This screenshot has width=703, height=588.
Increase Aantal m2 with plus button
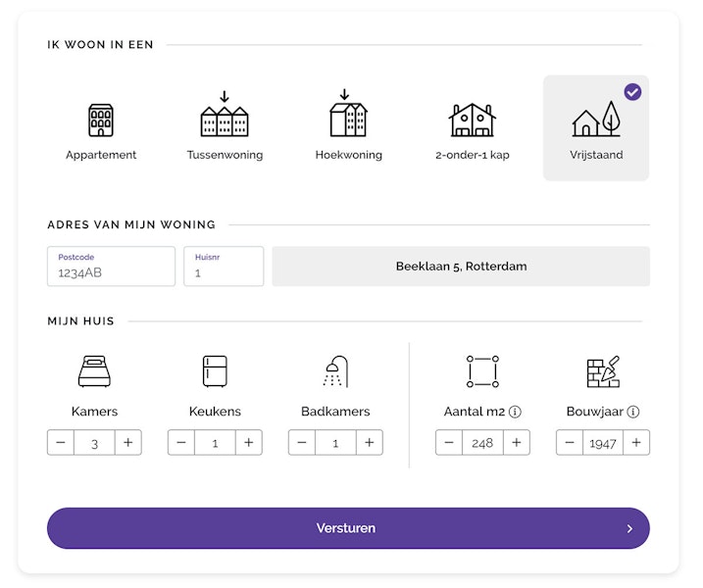click(517, 442)
